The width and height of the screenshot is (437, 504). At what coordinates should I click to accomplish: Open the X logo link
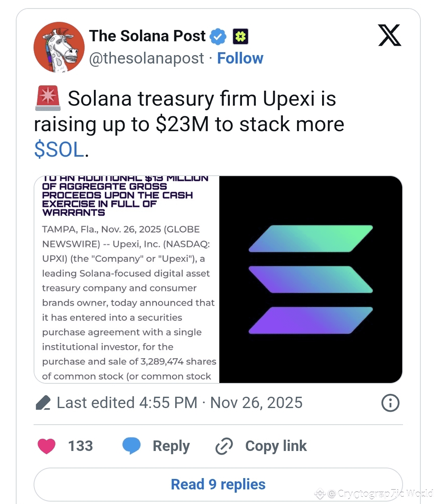tap(389, 35)
